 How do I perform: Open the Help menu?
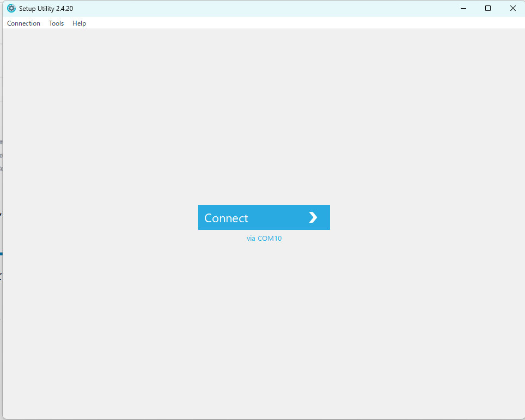coord(79,23)
